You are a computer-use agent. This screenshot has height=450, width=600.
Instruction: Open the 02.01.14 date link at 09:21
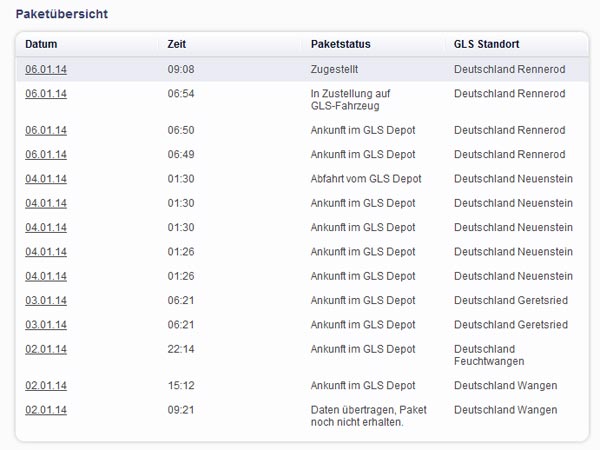click(x=46, y=410)
